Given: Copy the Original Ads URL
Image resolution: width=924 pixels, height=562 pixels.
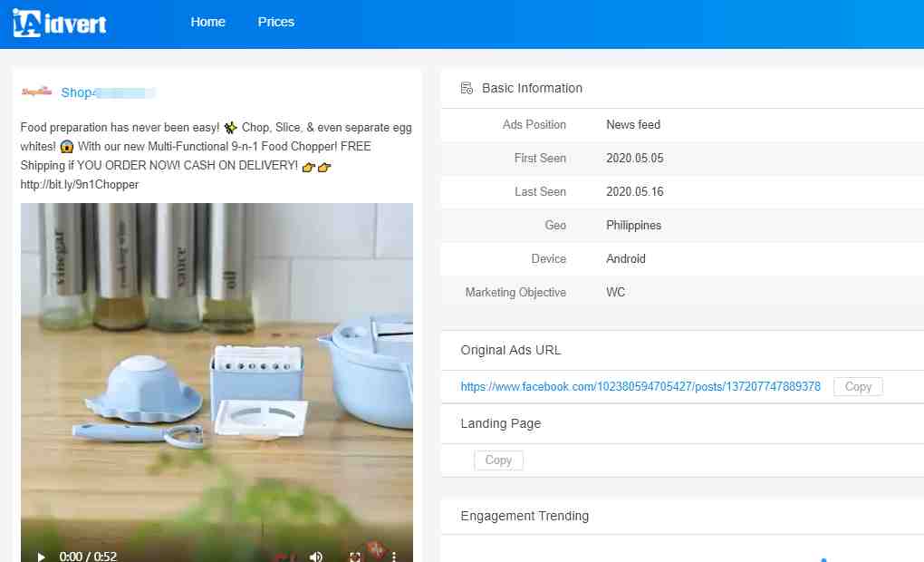Looking at the screenshot, I should tap(858, 387).
